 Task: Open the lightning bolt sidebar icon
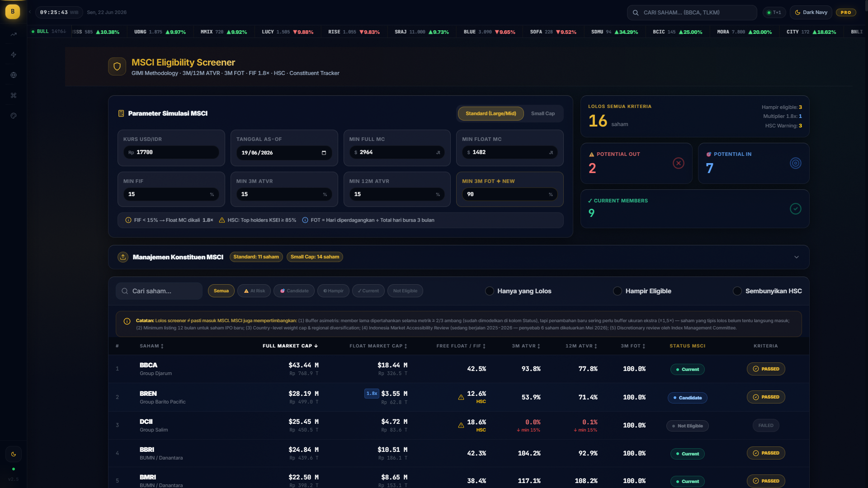pyautogui.click(x=14, y=55)
